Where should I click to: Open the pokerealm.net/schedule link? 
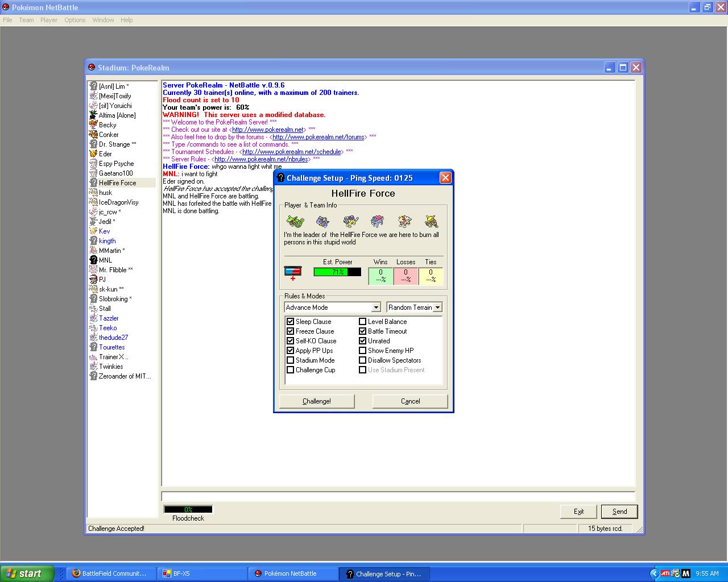click(x=292, y=152)
